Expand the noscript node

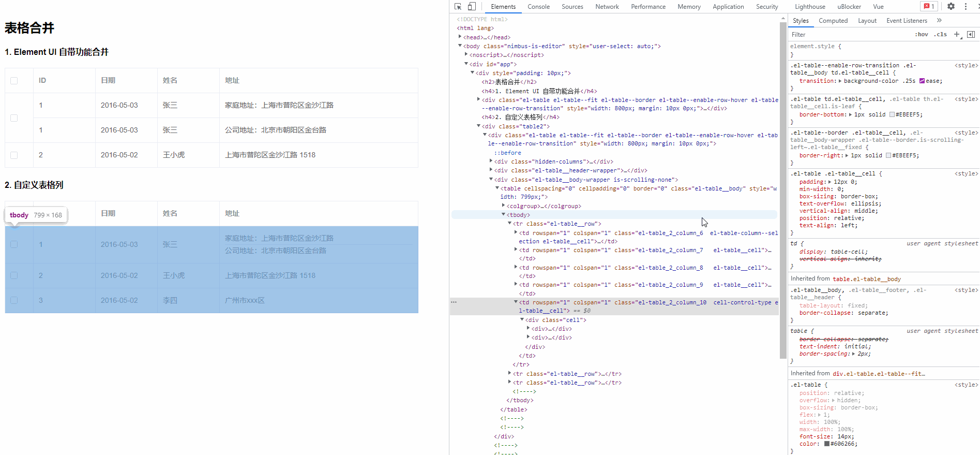click(466, 54)
